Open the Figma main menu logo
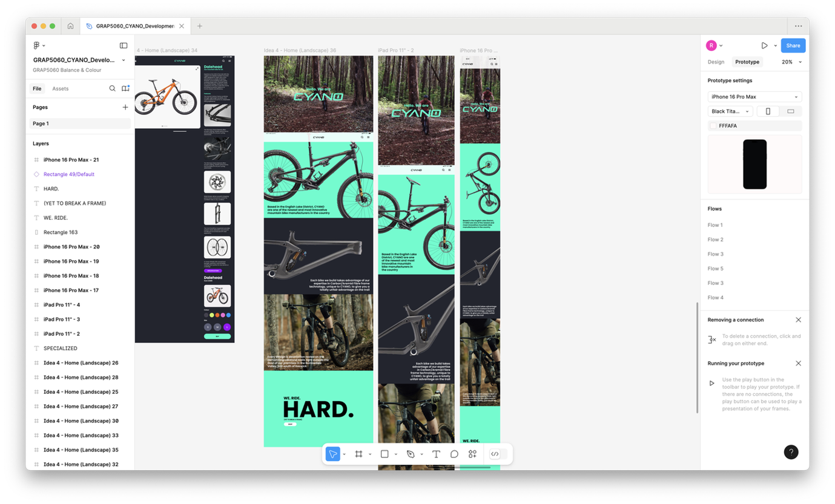Viewport: 835px width, 504px height. [x=36, y=45]
